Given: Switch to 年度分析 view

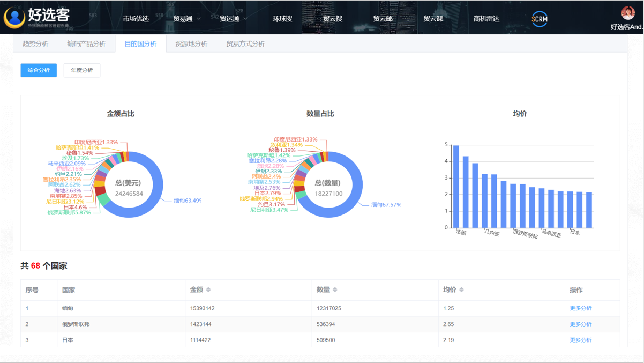Looking at the screenshot, I should click(82, 70).
